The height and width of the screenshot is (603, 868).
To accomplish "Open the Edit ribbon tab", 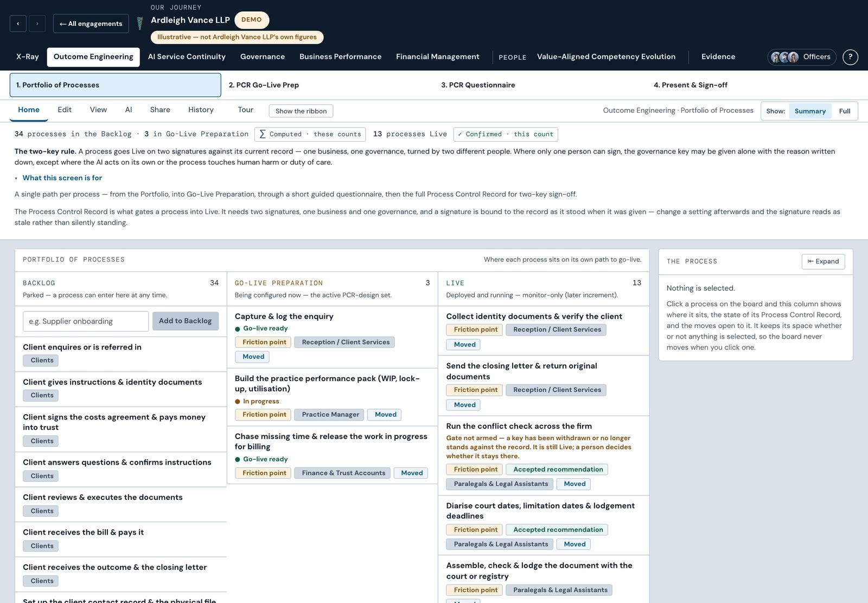I will tap(65, 110).
